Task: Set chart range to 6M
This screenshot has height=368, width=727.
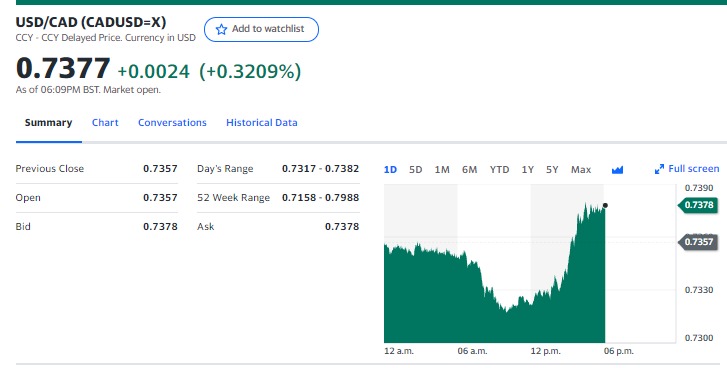Action: [469, 170]
